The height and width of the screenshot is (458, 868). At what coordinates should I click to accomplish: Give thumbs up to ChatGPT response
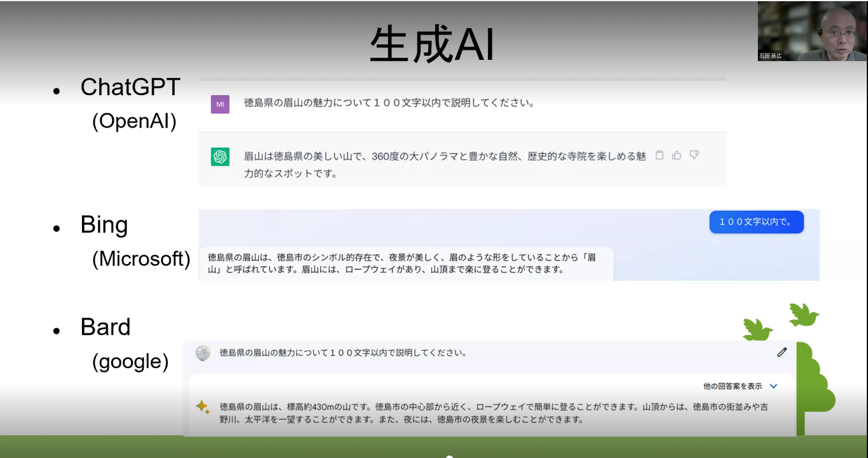pos(676,155)
